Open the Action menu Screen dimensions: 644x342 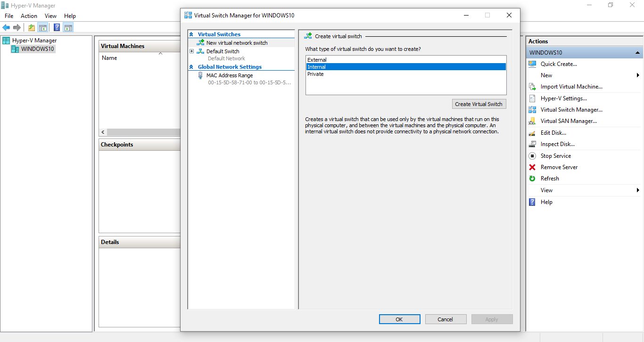tap(29, 16)
